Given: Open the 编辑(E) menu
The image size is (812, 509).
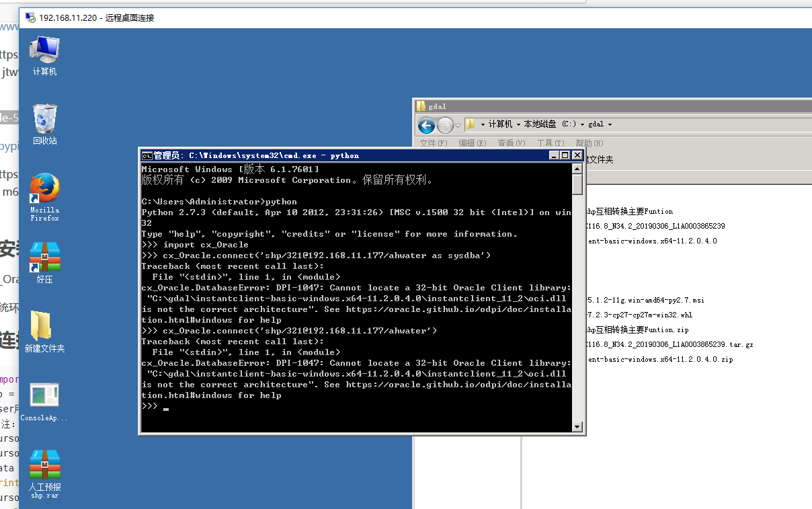Looking at the screenshot, I should pos(472,143).
